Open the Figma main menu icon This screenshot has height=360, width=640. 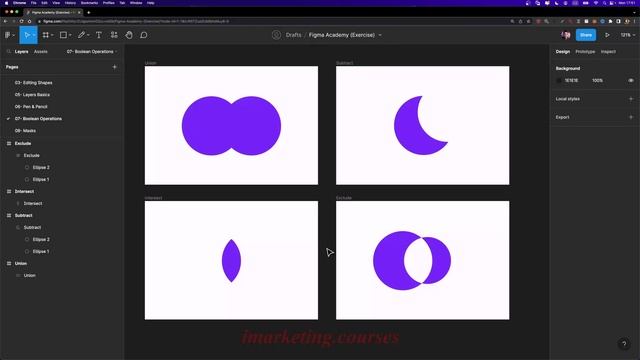pos(8,35)
